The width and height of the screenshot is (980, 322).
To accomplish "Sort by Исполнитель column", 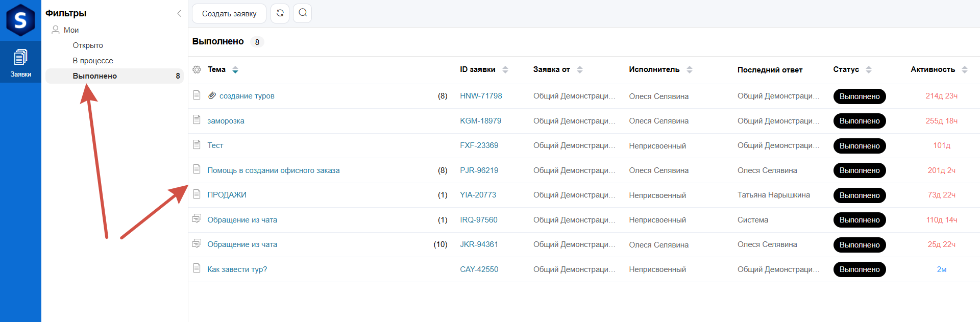I will pos(690,70).
